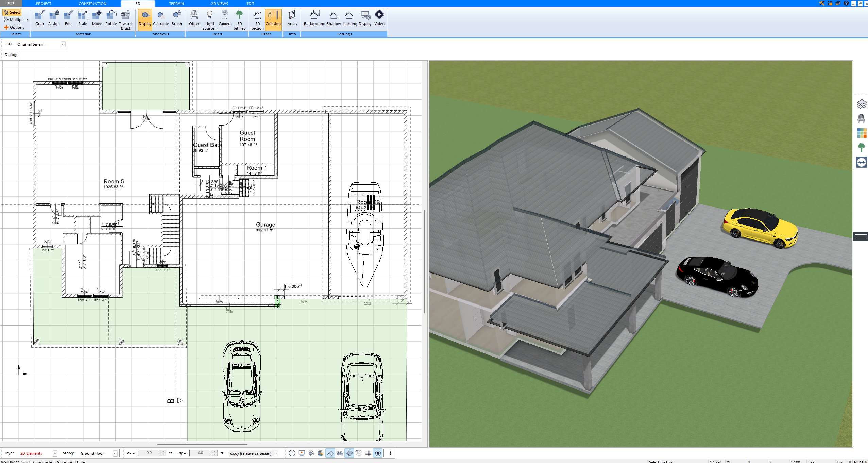The height and width of the screenshot is (463, 868).
Task: Open the Areas info tool
Action: click(x=292, y=18)
